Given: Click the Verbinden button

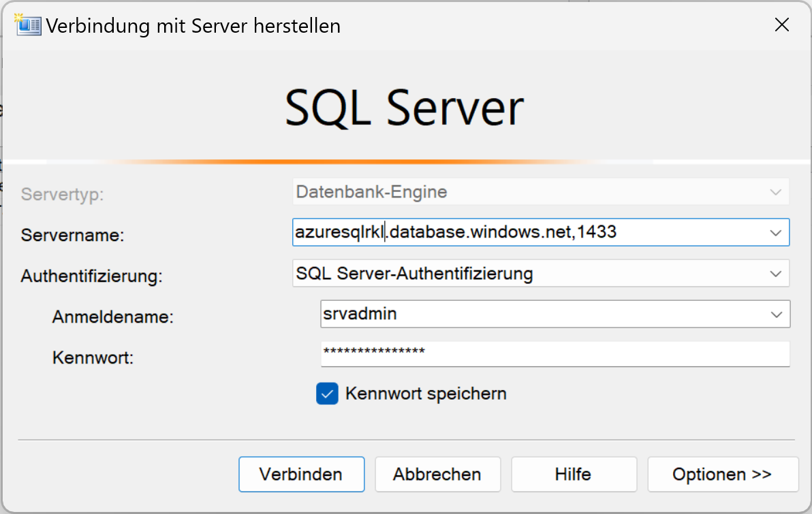Looking at the screenshot, I should pos(301,474).
